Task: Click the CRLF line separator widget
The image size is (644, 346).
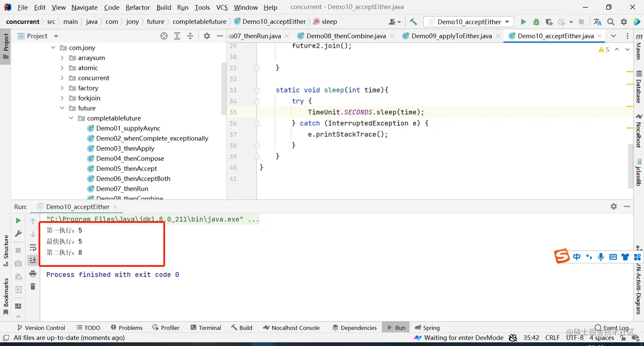Action: (552, 337)
